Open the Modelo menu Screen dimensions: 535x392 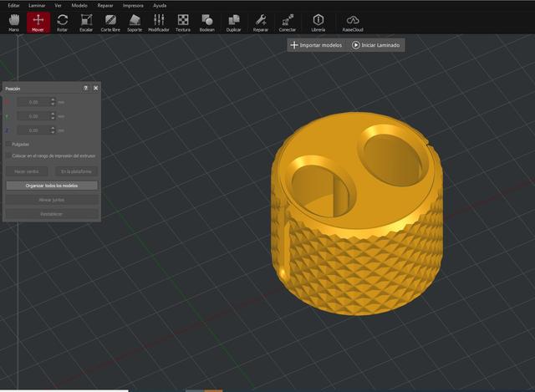pos(79,6)
